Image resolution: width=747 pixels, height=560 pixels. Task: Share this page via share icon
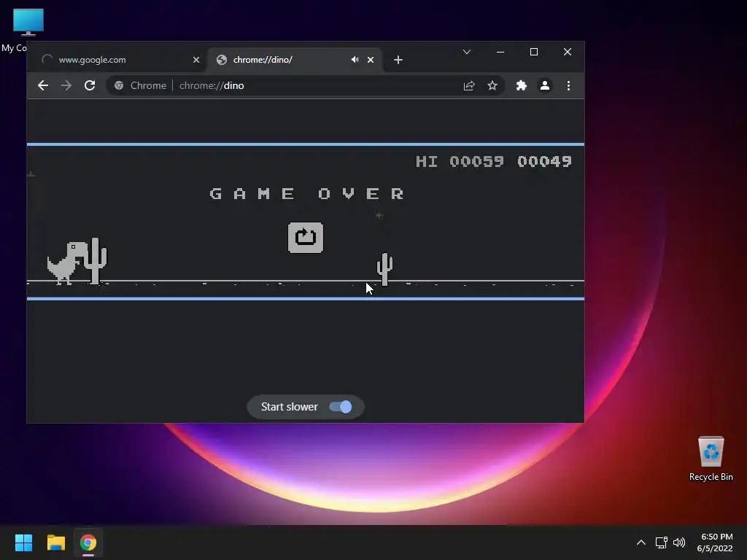(469, 86)
